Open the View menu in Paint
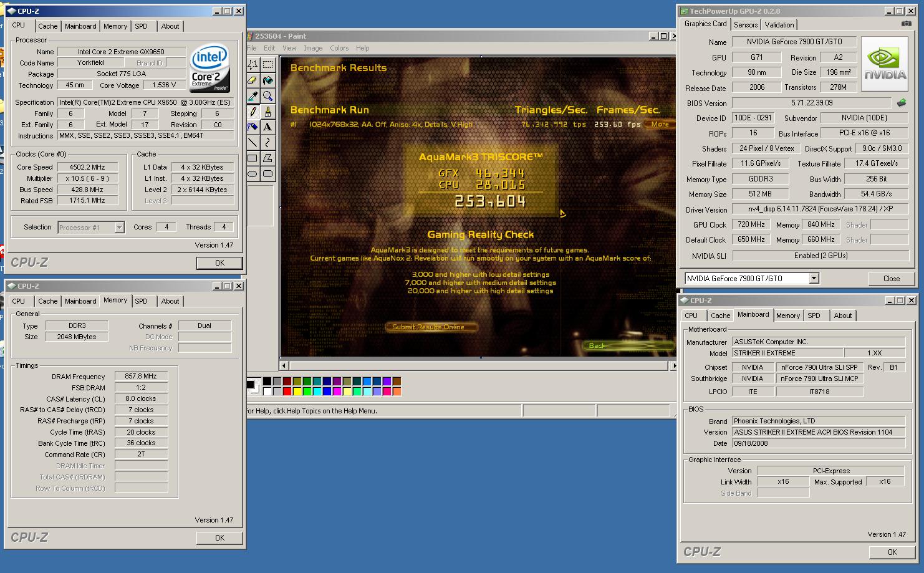 click(289, 48)
